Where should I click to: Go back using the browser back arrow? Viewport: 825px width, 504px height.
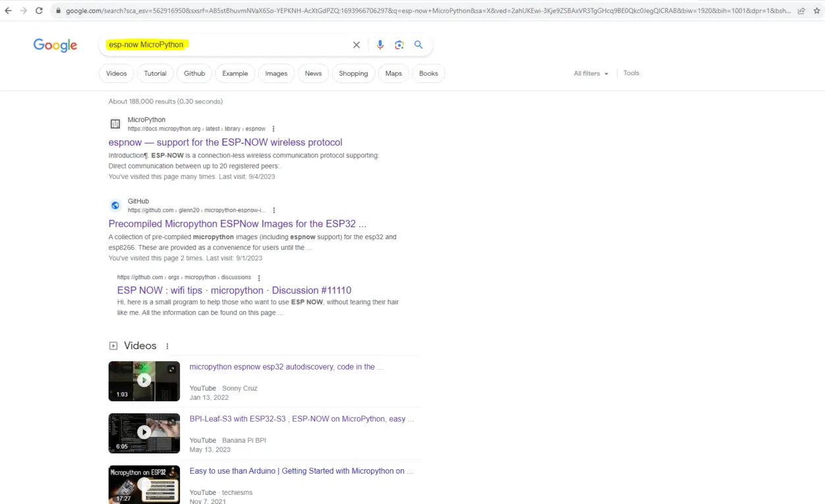(7, 11)
